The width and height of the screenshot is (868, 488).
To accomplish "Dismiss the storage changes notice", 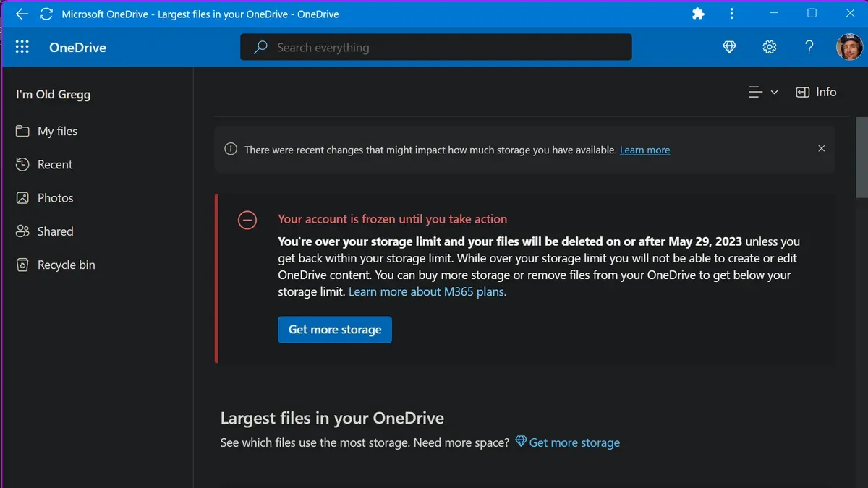I will pyautogui.click(x=821, y=148).
